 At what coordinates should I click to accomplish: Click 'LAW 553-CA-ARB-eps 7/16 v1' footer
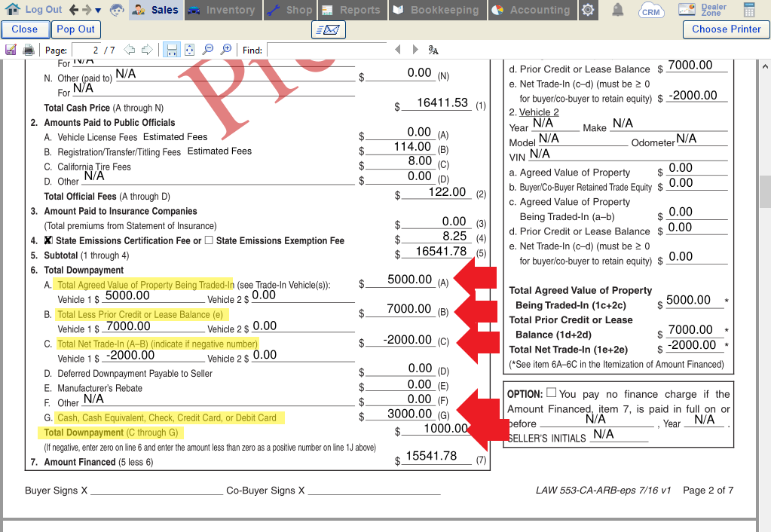604,491
